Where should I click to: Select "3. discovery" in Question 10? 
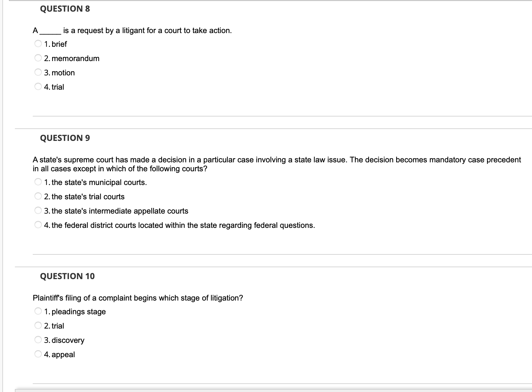click(38, 340)
